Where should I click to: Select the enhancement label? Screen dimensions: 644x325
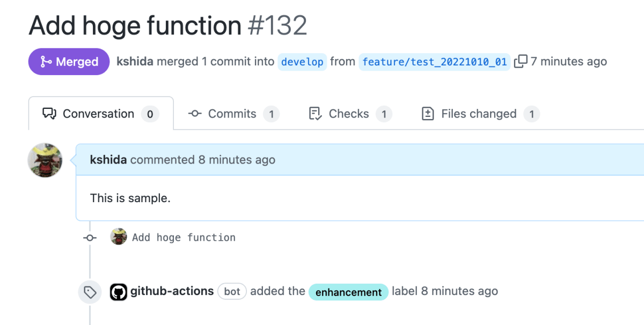pyautogui.click(x=348, y=292)
